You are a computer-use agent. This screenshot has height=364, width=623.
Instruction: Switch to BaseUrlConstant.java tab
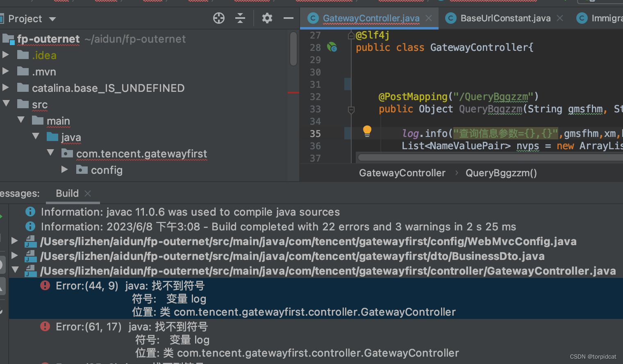click(x=505, y=18)
